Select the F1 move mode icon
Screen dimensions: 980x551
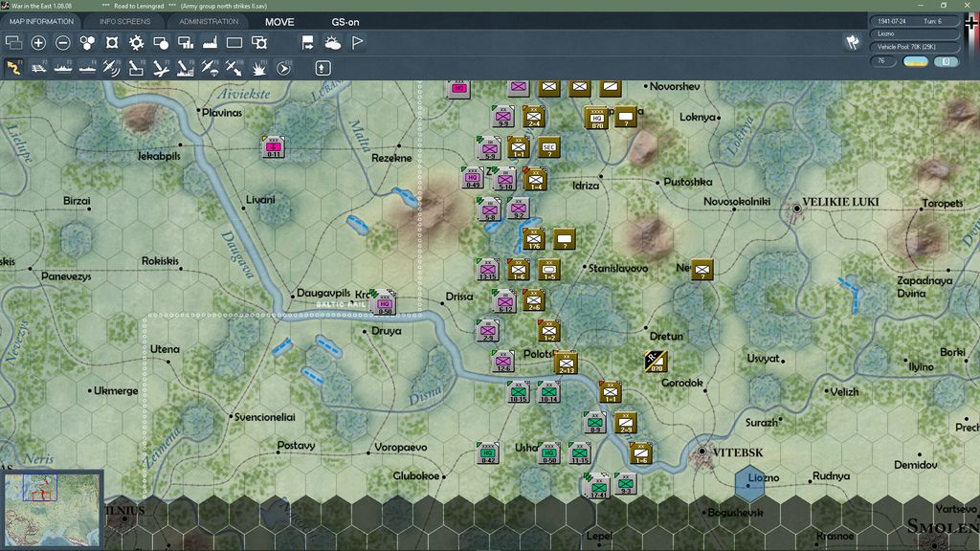coord(13,68)
